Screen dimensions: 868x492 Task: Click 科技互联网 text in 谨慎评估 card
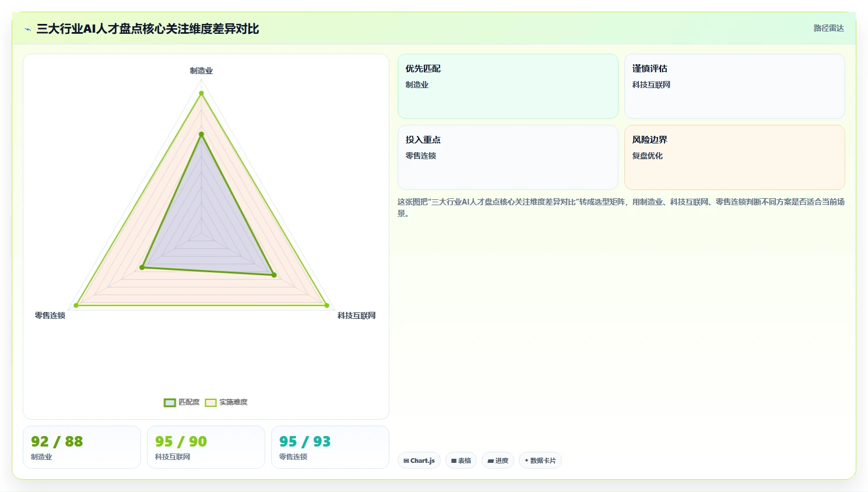[x=651, y=85]
